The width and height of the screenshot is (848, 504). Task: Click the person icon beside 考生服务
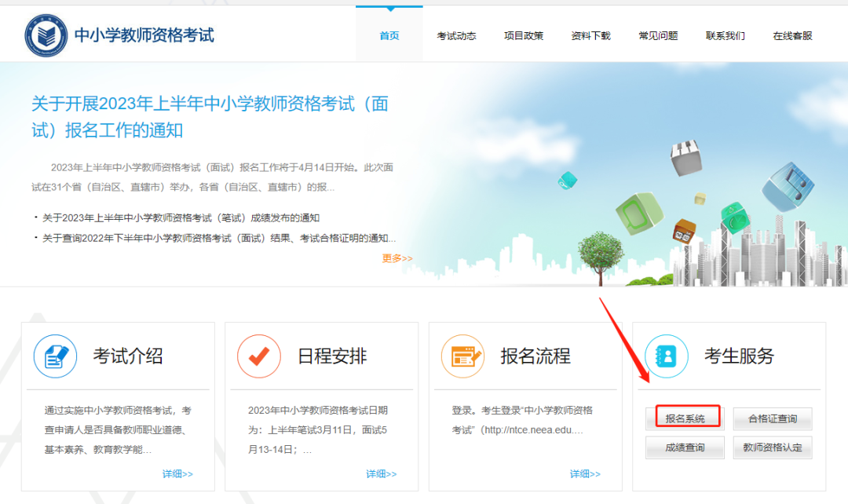(x=666, y=355)
